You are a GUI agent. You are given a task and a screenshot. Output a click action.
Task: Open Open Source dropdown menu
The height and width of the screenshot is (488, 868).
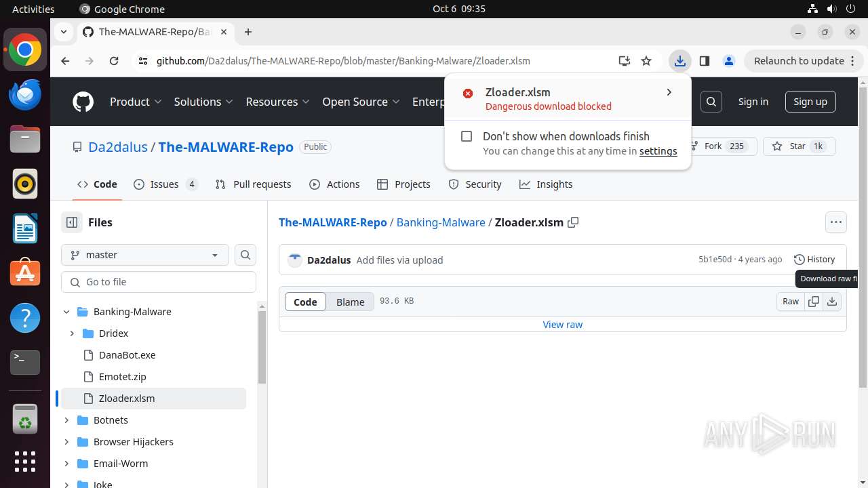tap(361, 102)
